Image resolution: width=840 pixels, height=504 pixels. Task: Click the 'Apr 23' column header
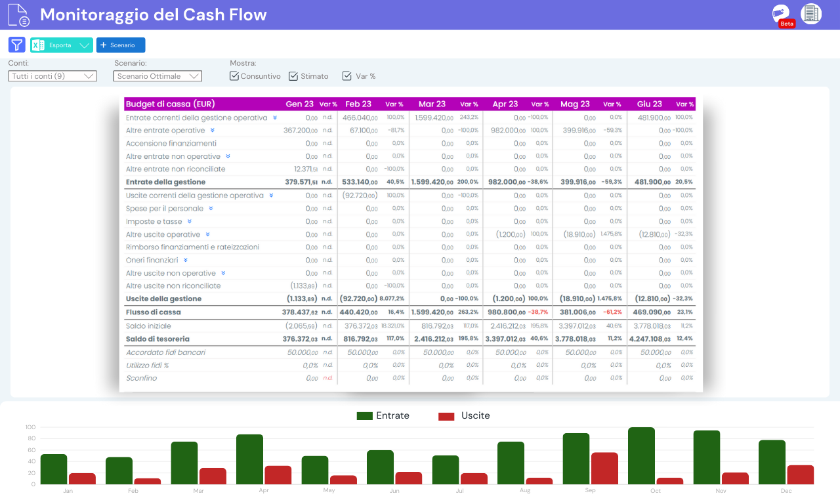pyautogui.click(x=505, y=104)
